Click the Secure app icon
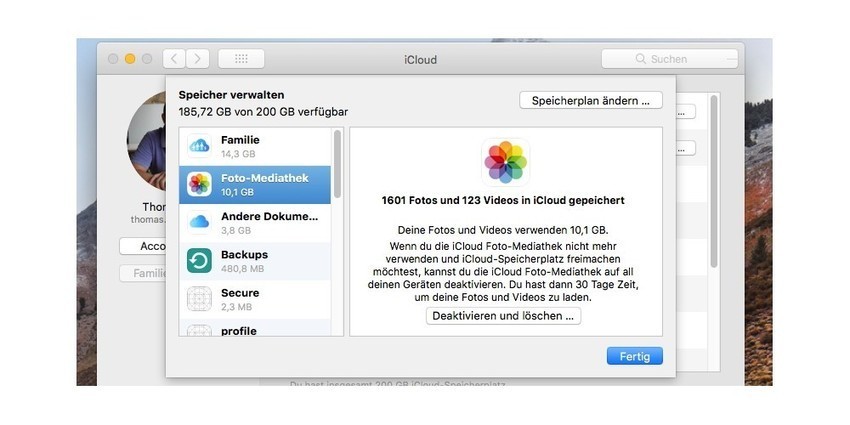The width and height of the screenshot is (850, 425). coord(199,298)
